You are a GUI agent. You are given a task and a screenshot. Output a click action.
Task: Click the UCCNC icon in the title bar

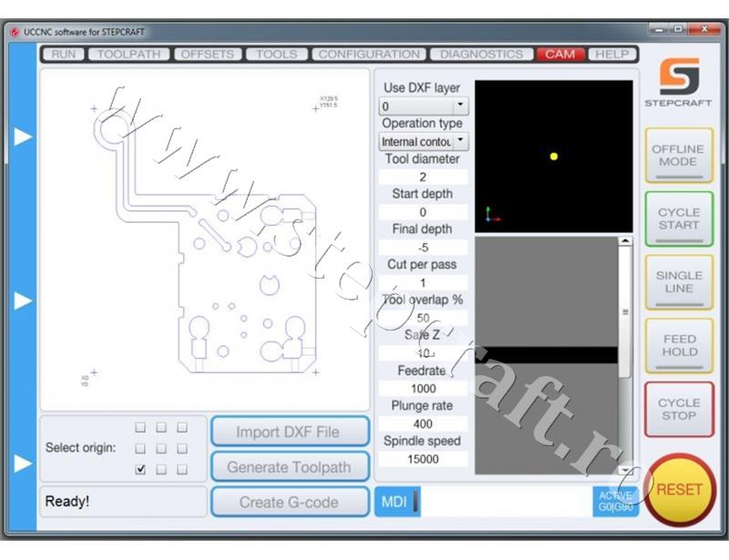(15, 30)
